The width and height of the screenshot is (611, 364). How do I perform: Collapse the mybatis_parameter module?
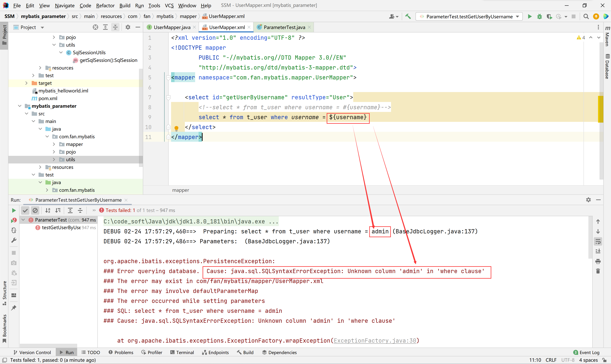20,106
